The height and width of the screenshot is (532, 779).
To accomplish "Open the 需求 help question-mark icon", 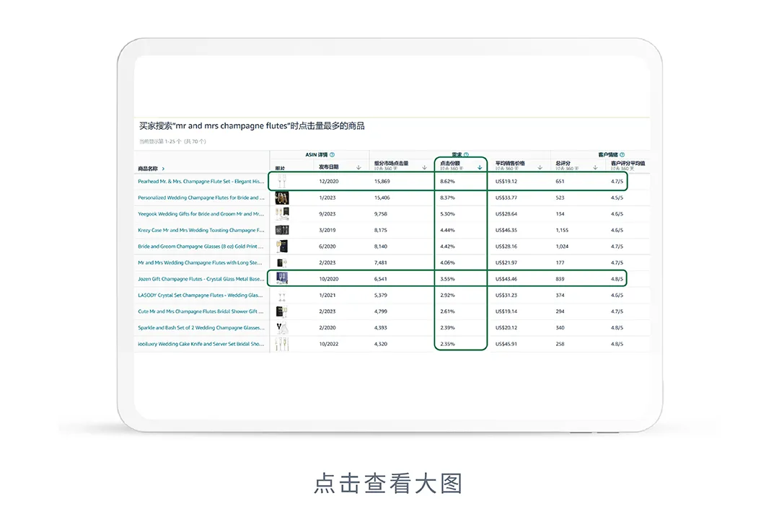I will tap(466, 154).
